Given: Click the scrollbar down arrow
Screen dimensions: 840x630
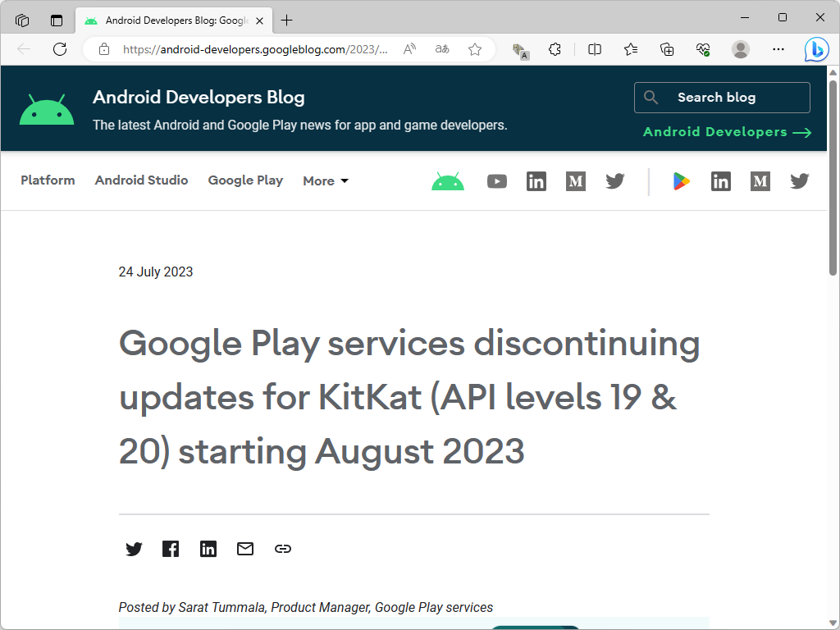Looking at the screenshot, I should tap(833, 622).
